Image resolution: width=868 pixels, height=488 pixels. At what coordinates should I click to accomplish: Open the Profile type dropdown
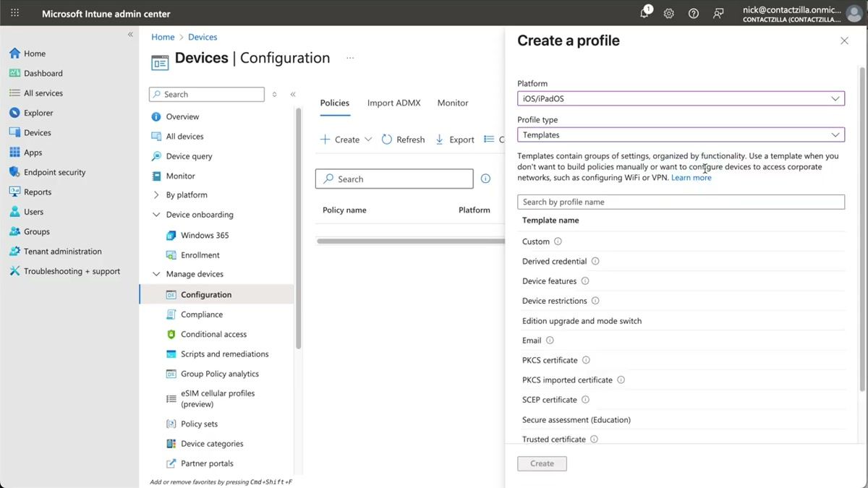coord(680,134)
